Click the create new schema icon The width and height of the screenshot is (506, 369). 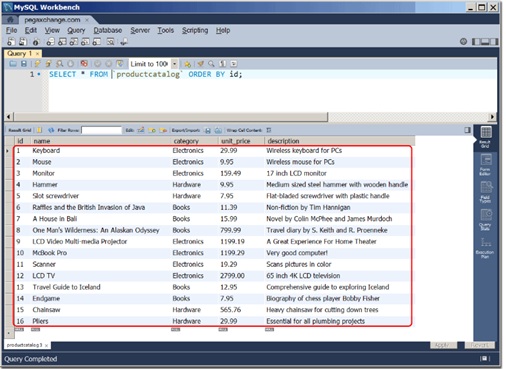(50, 42)
